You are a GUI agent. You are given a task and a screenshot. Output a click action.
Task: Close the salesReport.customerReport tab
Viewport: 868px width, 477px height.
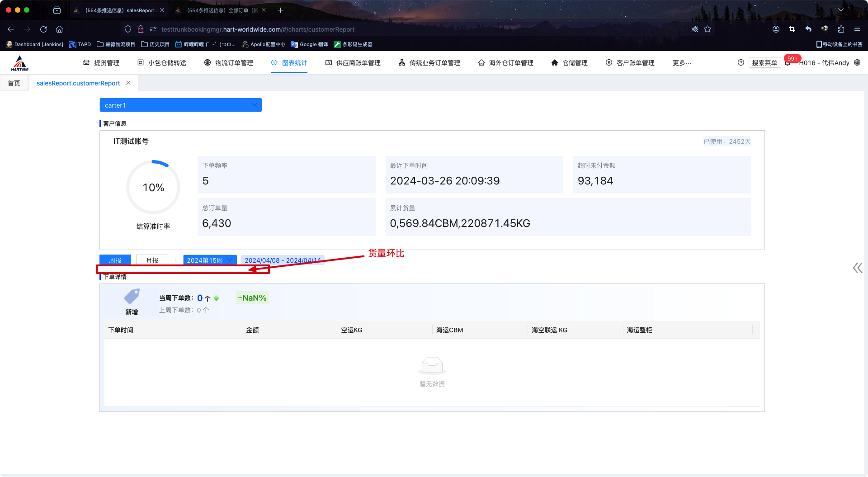pyautogui.click(x=128, y=83)
